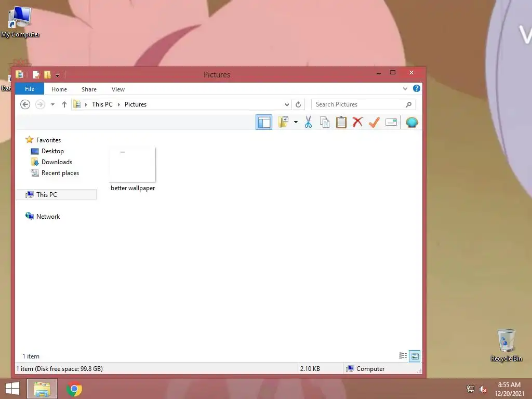The height and width of the screenshot is (399, 532).
Task: Expand the arrow before This PC breadcrumb
Action: (86, 104)
